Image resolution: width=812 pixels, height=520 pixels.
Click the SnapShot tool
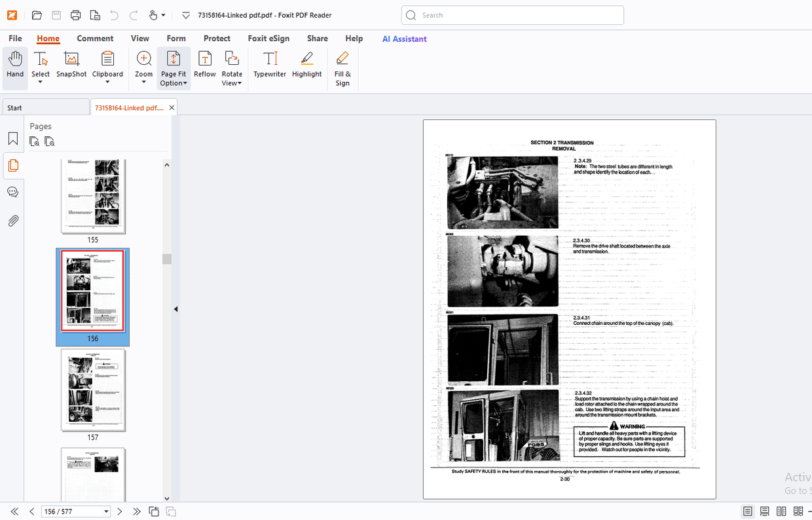[71, 65]
